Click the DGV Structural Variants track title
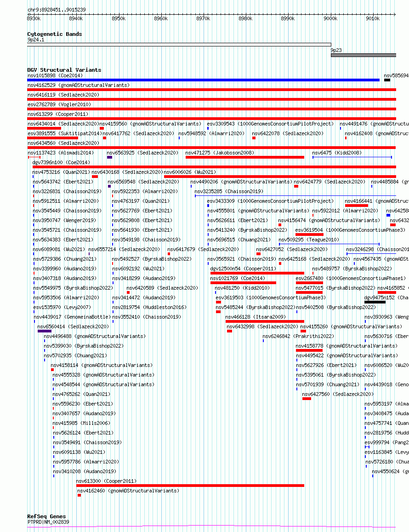409x532 pixels. tap(64, 70)
